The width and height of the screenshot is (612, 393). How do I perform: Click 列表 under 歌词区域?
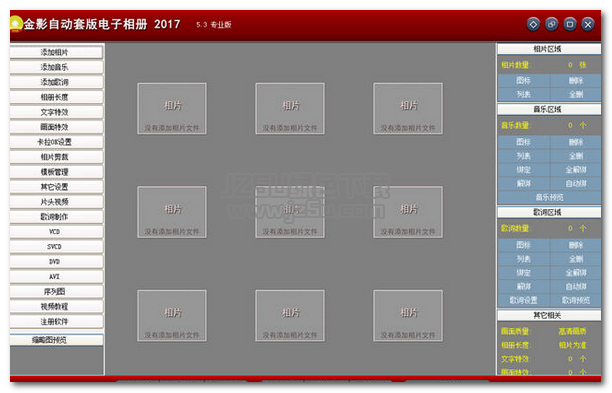coord(523,259)
